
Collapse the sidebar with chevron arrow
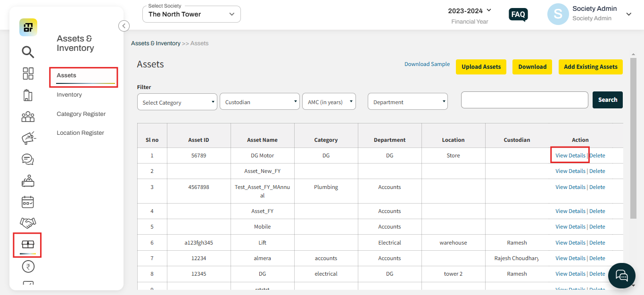[x=124, y=26]
